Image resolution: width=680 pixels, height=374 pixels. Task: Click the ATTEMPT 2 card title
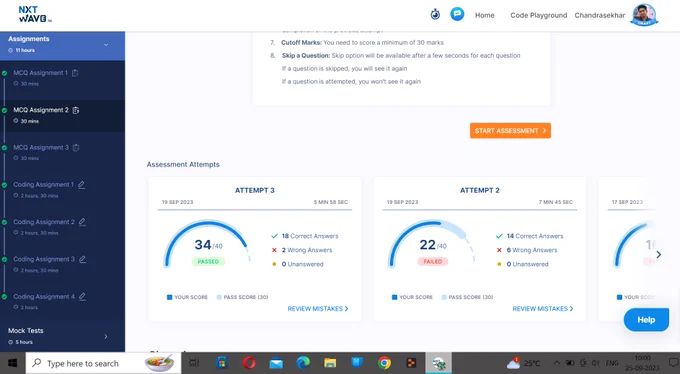click(480, 190)
